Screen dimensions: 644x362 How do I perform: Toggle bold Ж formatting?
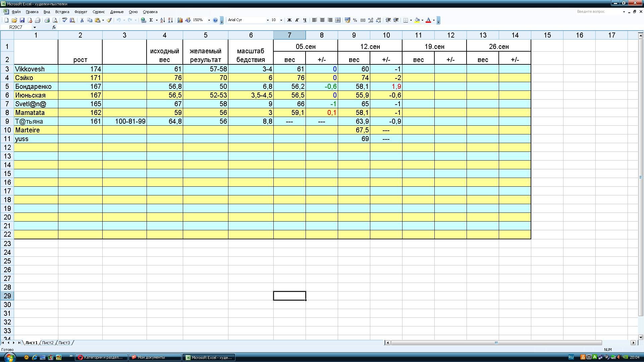point(289,20)
